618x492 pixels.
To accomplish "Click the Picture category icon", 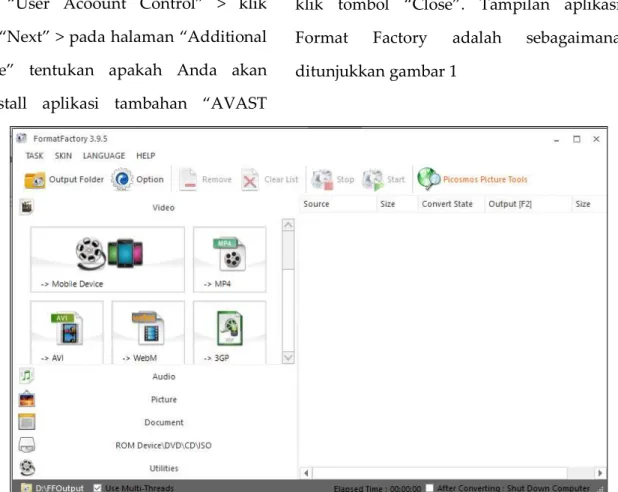I will pos(26,399).
